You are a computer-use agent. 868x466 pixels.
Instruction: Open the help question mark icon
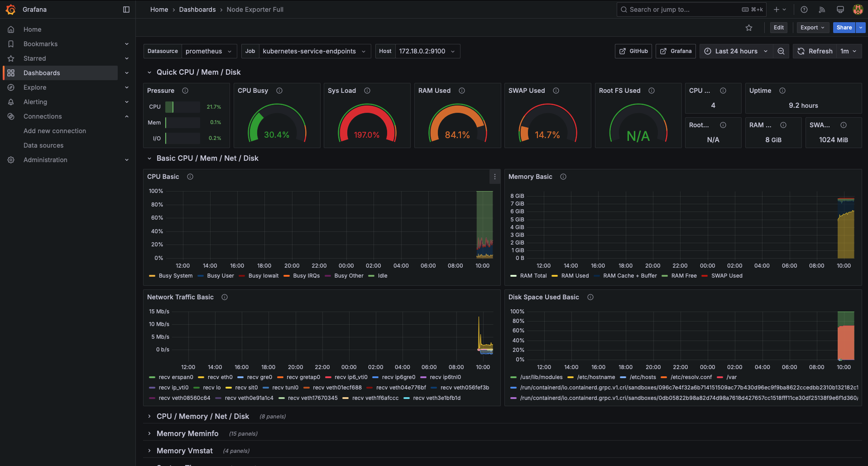[804, 10]
